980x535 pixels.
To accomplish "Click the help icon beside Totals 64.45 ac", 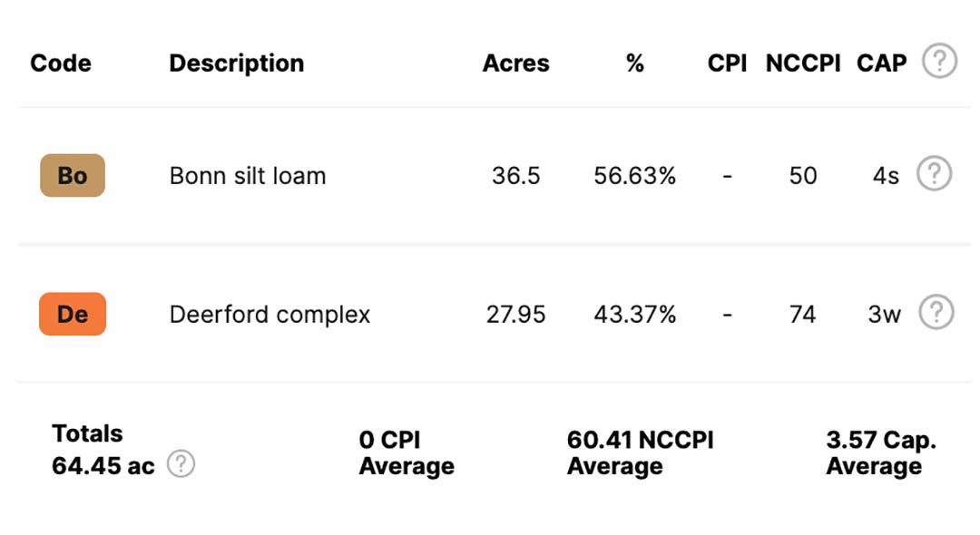I will [x=181, y=463].
